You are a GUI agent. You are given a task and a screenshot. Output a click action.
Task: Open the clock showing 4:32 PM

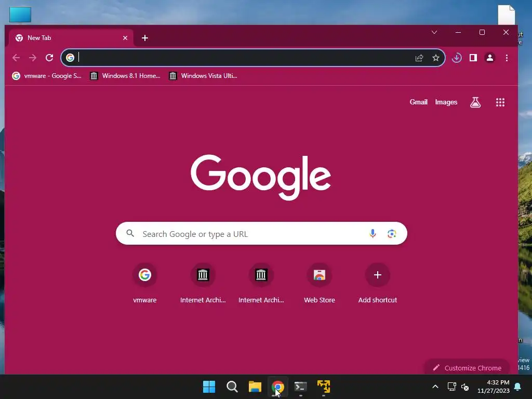(x=494, y=387)
